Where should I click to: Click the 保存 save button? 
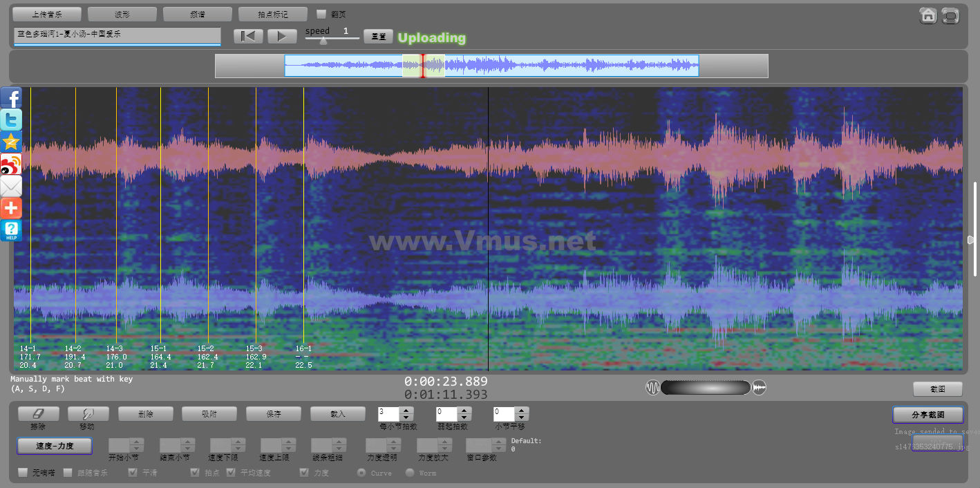[x=274, y=414]
